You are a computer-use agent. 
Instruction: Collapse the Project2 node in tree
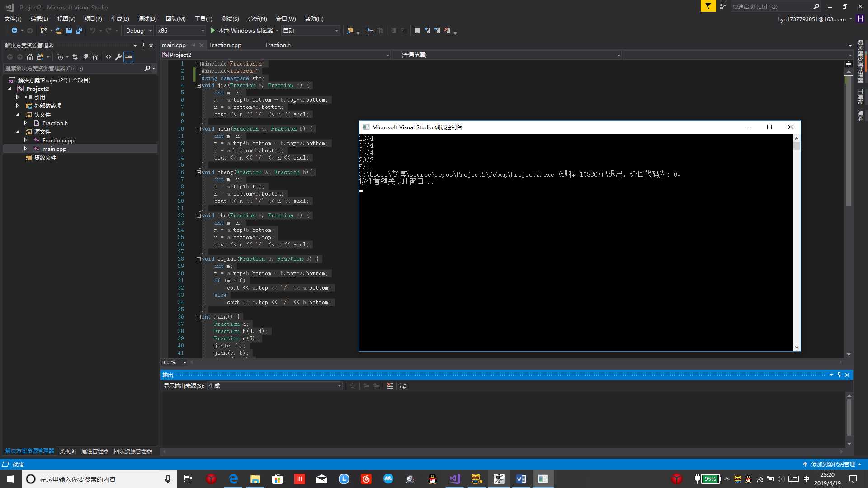point(9,89)
